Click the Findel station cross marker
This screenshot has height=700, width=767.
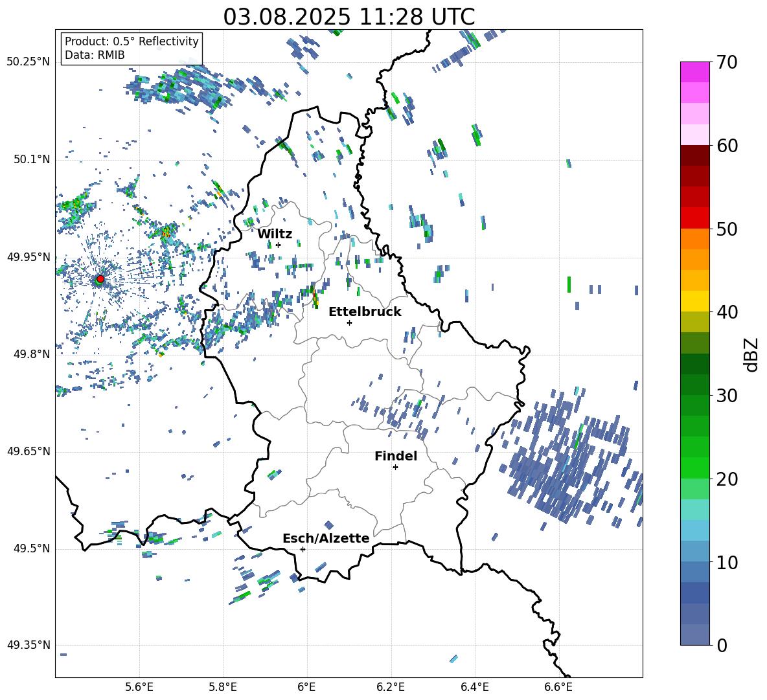pyautogui.click(x=395, y=468)
